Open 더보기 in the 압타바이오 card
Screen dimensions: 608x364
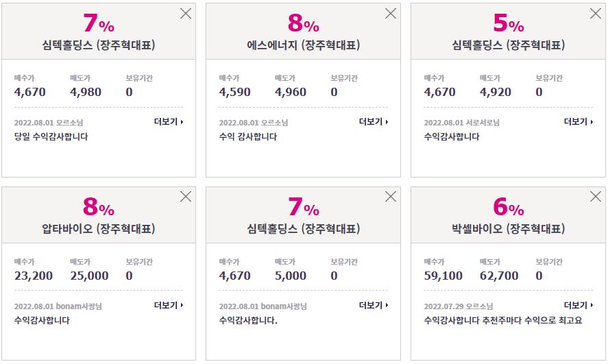tap(169, 306)
